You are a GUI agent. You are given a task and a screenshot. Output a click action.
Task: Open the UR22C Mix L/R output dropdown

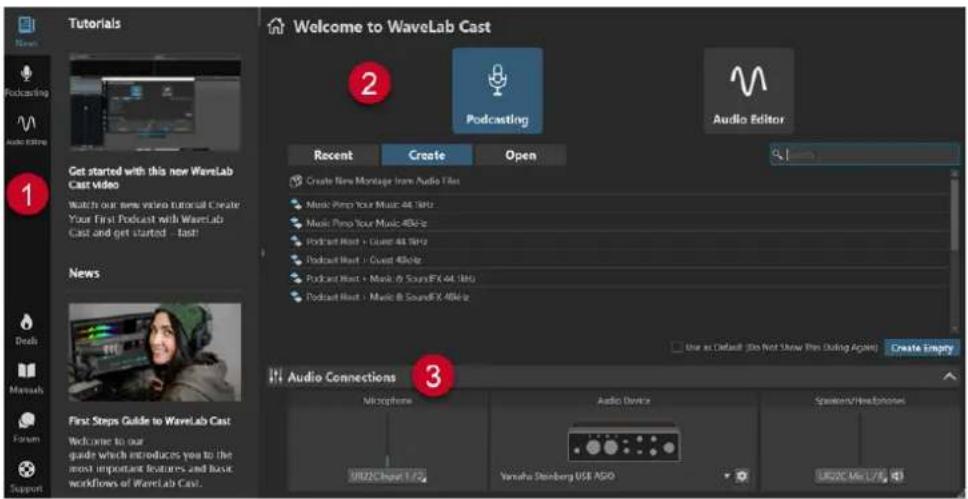851,476
